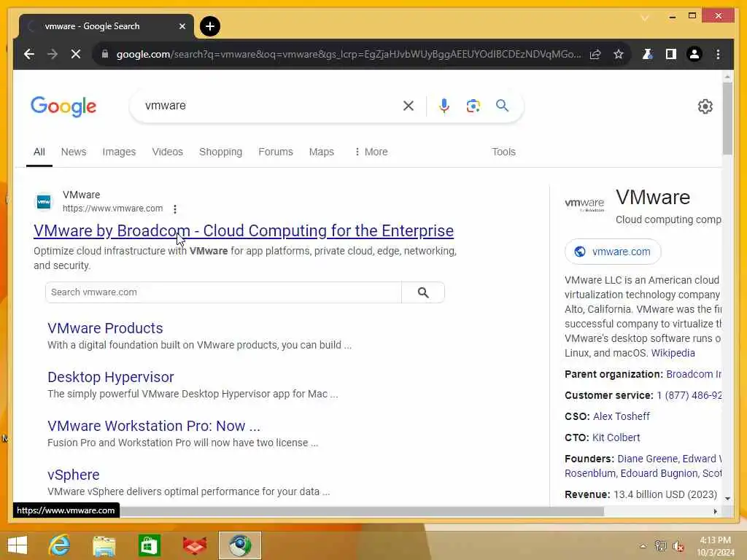Click VMware result favicon

[x=44, y=201]
